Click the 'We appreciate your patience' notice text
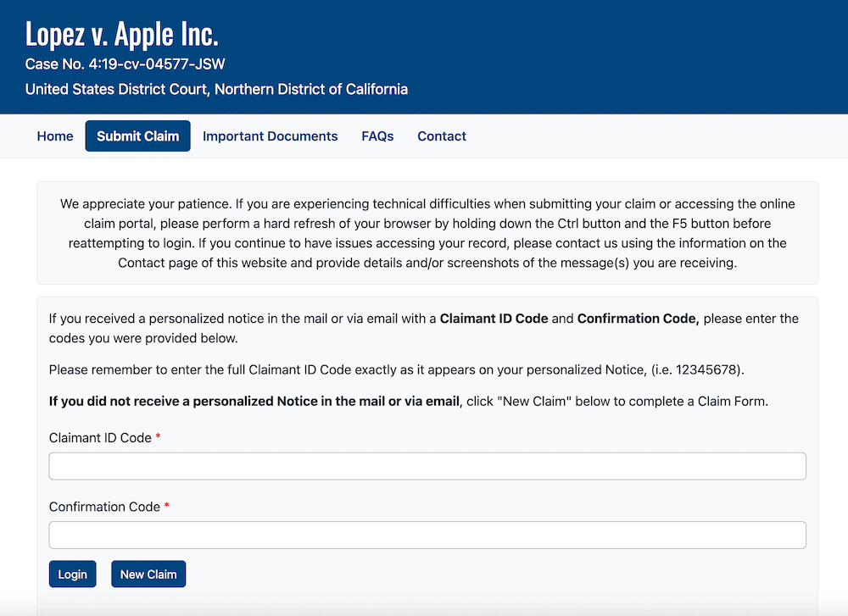Viewport: 848px width, 616px height. click(427, 233)
